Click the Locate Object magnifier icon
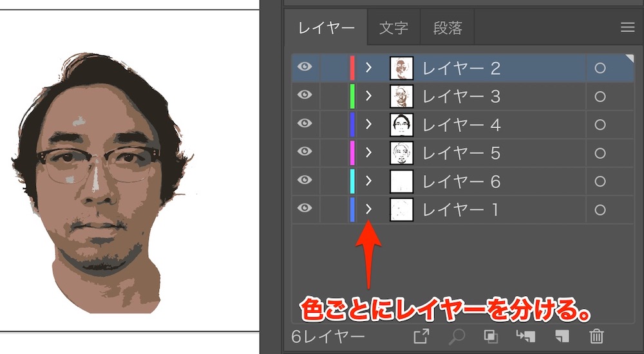Image resolution: width=644 pixels, height=354 pixels. 457,336
